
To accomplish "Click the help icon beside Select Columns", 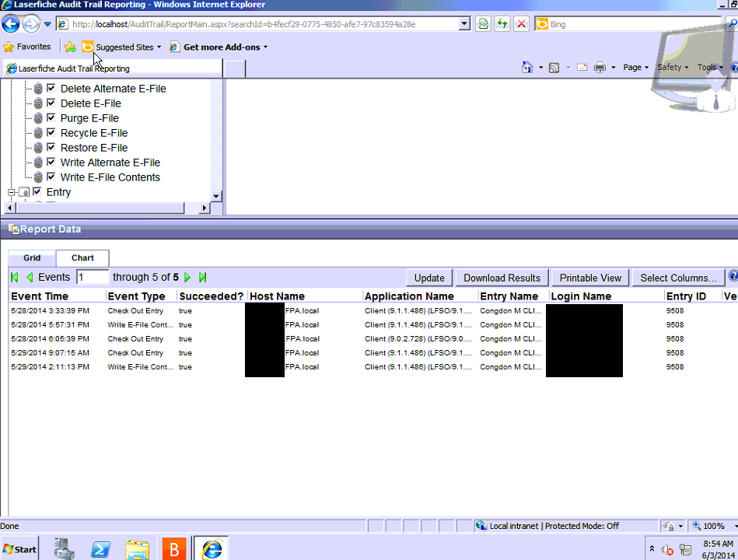I will (733, 277).
